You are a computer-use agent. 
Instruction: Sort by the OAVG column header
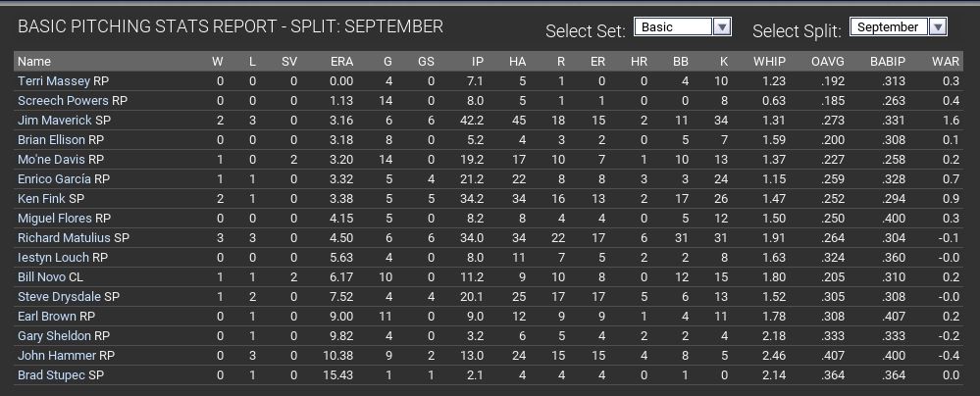[x=827, y=62]
